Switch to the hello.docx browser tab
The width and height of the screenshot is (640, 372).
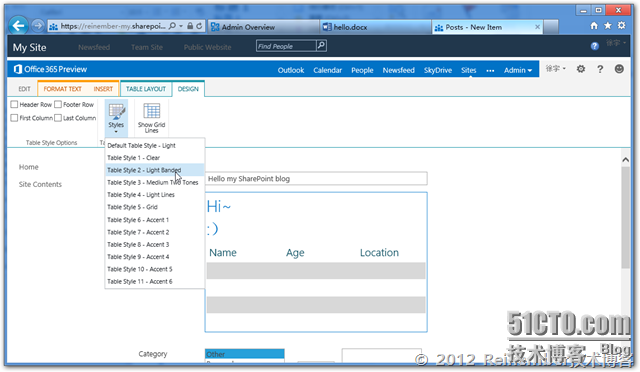click(x=376, y=27)
